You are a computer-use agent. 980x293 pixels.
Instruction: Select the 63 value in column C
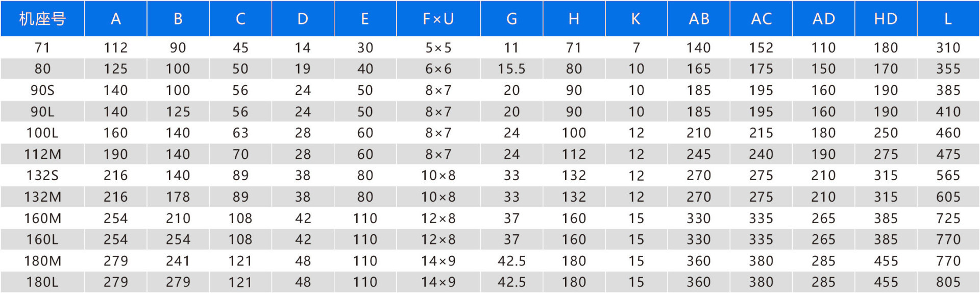tap(240, 133)
